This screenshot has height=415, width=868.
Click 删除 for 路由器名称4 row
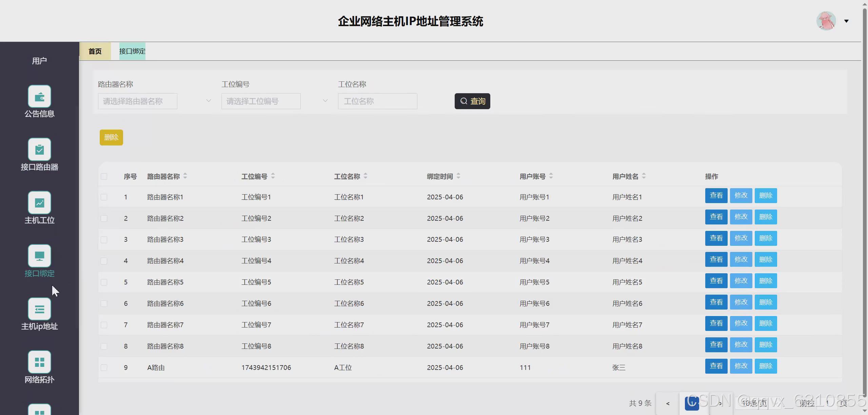766,260
